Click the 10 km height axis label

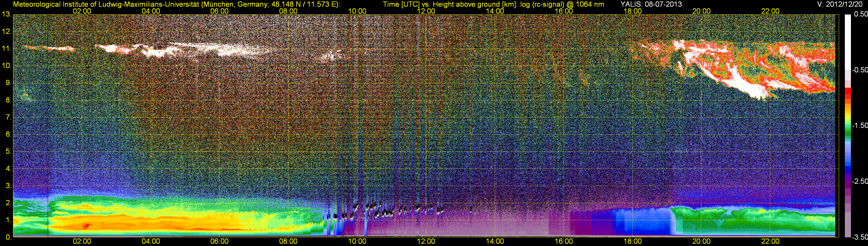(x=6, y=66)
